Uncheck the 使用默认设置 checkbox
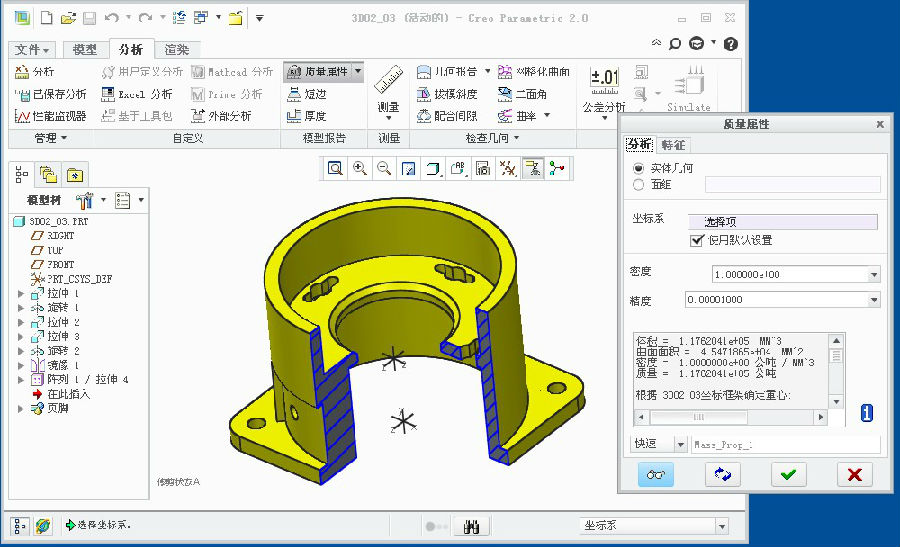 pos(698,240)
